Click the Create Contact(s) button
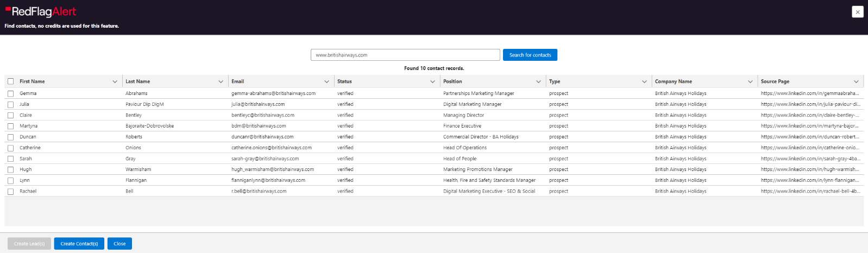The image size is (868, 253). pyautogui.click(x=79, y=244)
